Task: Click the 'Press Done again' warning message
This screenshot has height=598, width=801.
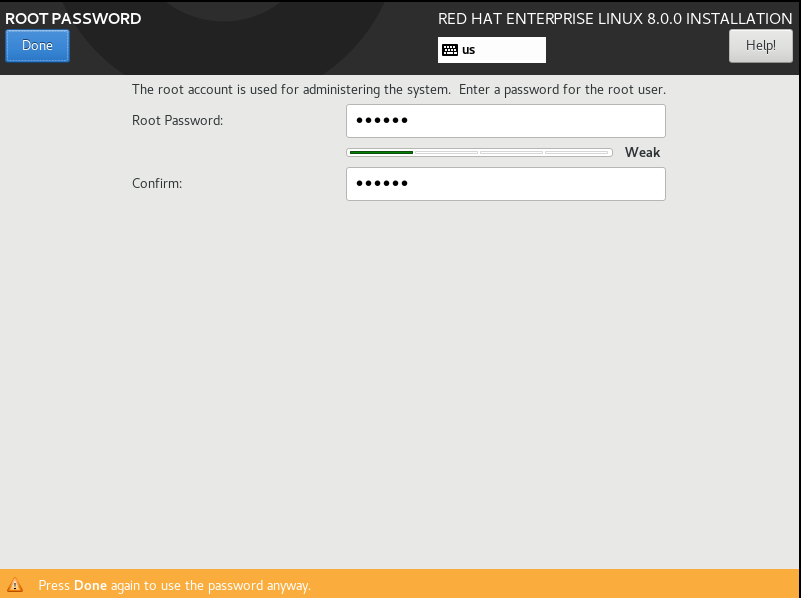Action: (175, 585)
